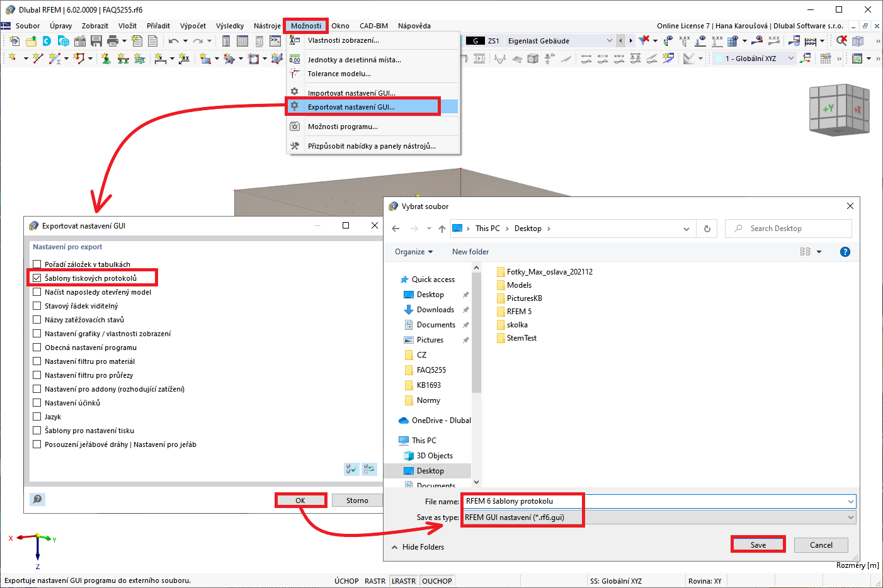Screen dimensions: 883x588
Task: Click the wireframe box display icon
Action: coord(857,41)
